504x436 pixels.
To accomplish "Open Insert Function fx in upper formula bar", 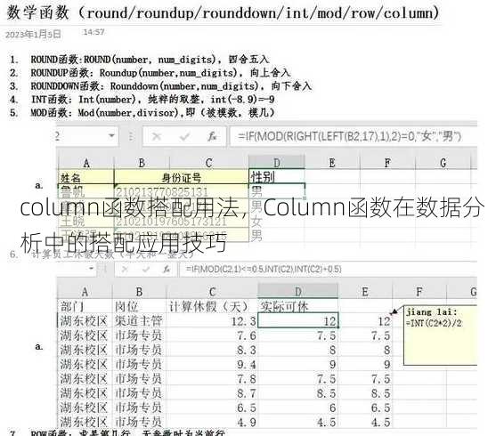I will coord(212,136).
